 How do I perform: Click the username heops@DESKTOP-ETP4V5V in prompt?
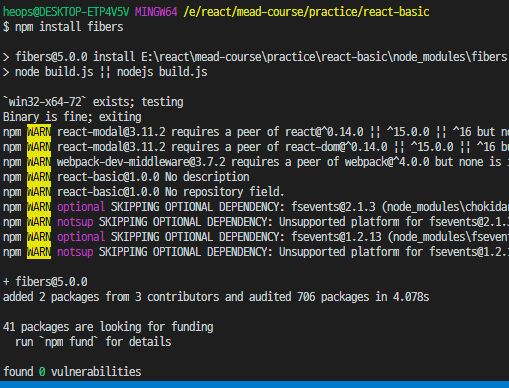(x=66, y=12)
